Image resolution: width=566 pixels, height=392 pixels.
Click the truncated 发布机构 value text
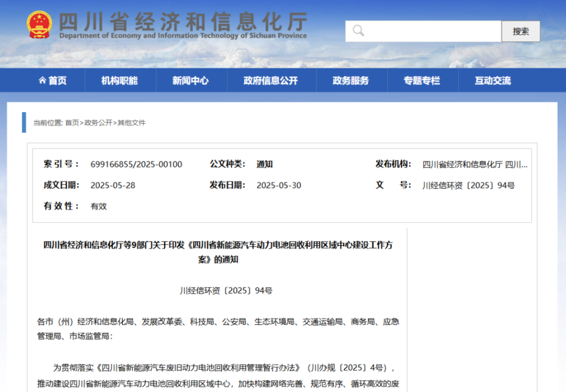(475, 164)
